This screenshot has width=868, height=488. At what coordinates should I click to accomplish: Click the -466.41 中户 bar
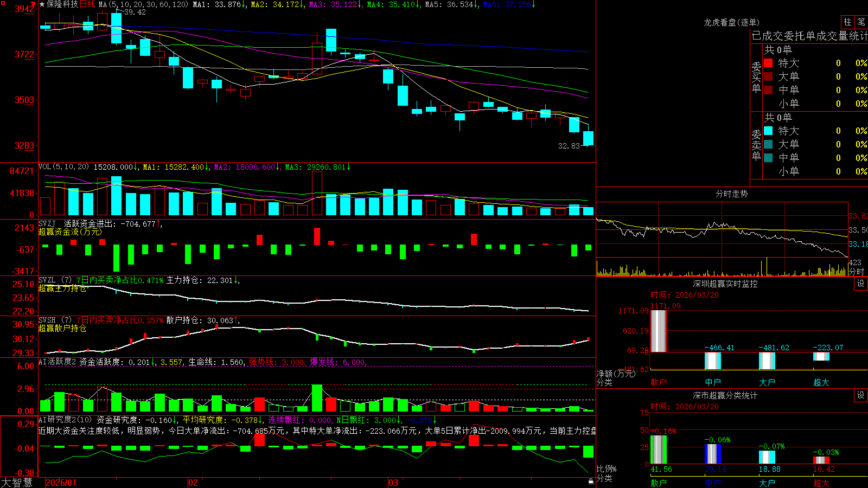(713, 361)
